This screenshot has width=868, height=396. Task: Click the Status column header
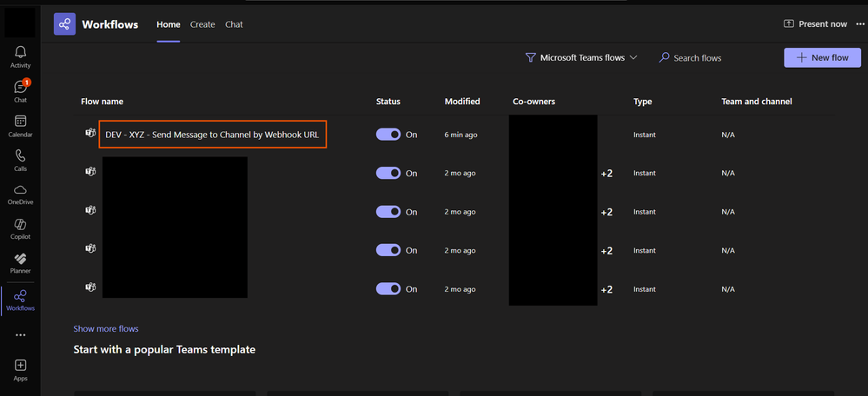(388, 102)
